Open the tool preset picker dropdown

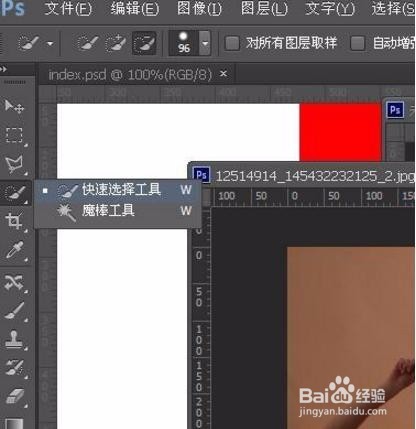(50, 44)
